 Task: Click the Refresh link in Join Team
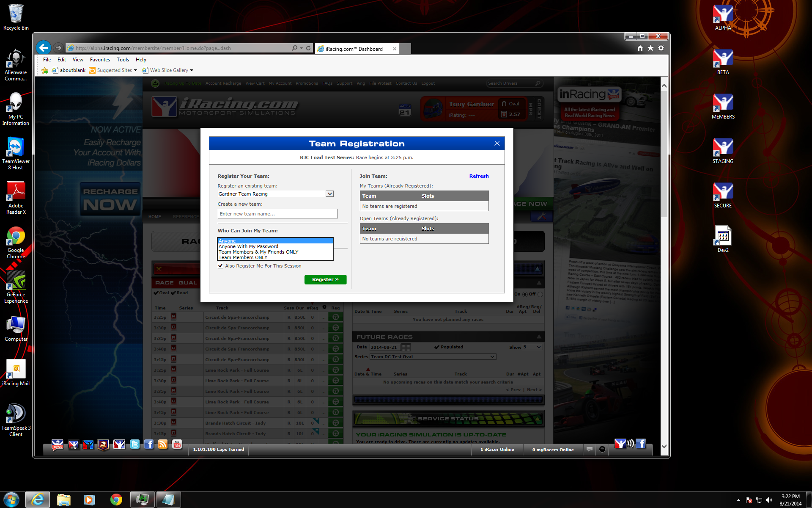(479, 176)
